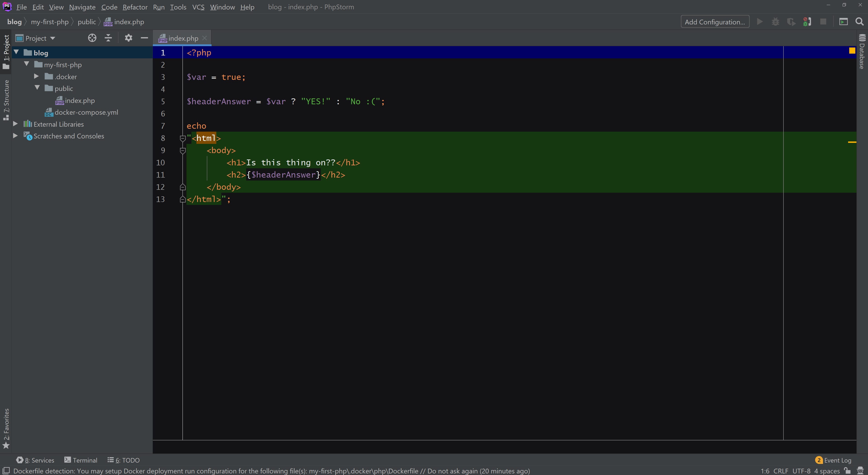Open the Refactor menu
This screenshot has height=475, width=868.
coord(135,7)
